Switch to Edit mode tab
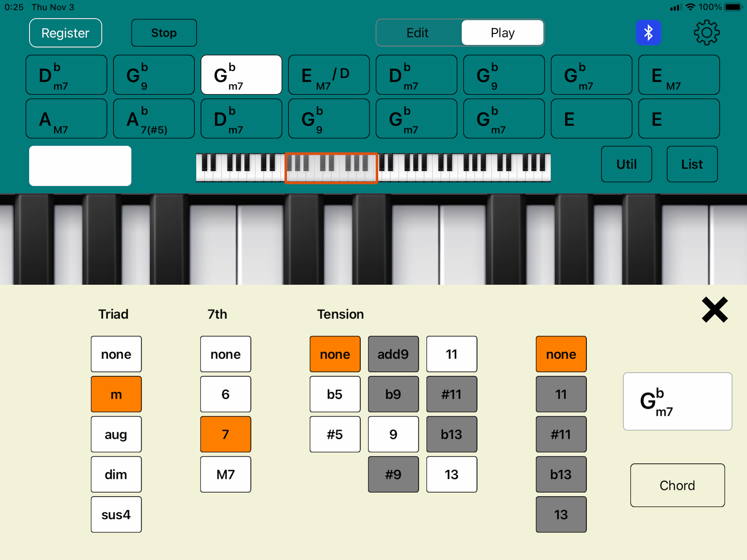 point(418,33)
